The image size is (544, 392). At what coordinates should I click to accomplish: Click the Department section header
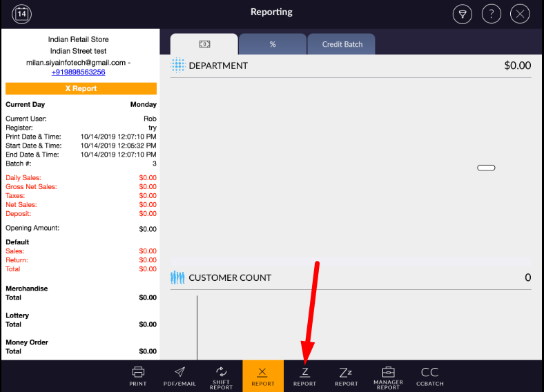pyautogui.click(x=217, y=66)
